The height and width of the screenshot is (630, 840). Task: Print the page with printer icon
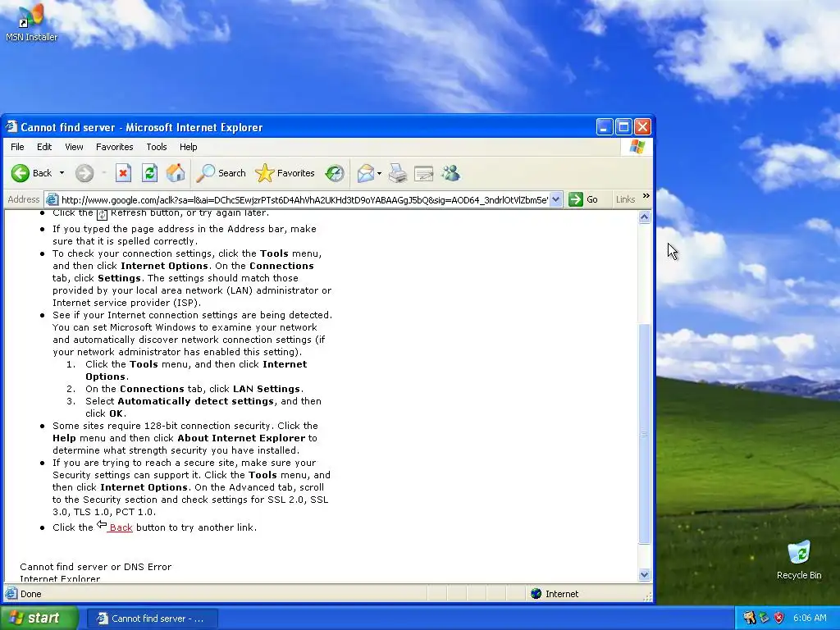tap(398, 173)
